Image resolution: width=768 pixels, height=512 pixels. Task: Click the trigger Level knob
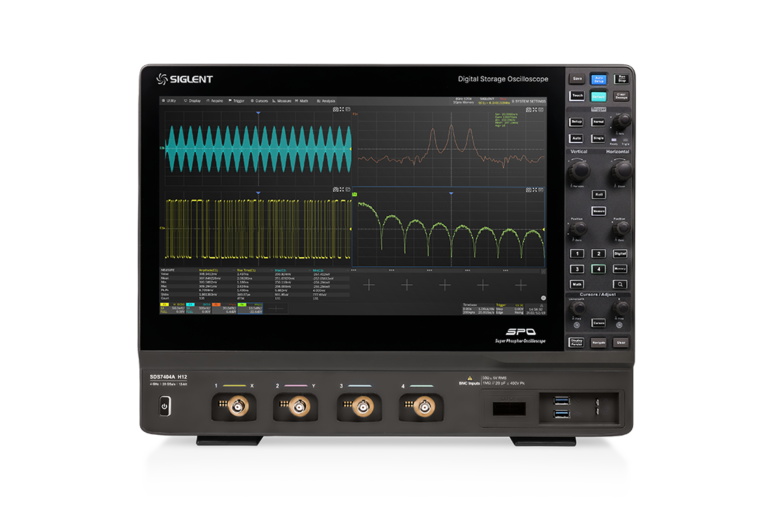(x=621, y=122)
